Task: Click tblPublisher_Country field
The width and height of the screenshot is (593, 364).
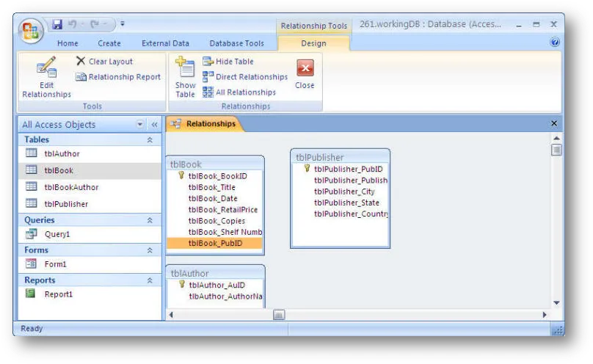Action: point(340,214)
